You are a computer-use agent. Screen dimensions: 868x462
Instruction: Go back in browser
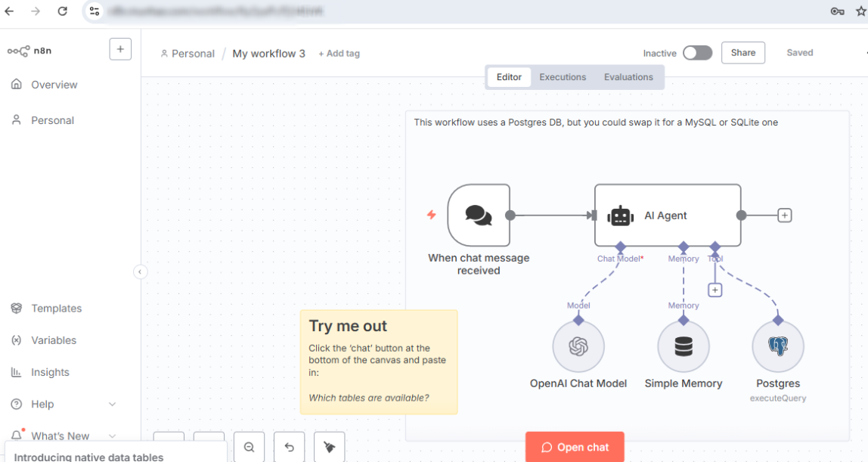[x=9, y=11]
